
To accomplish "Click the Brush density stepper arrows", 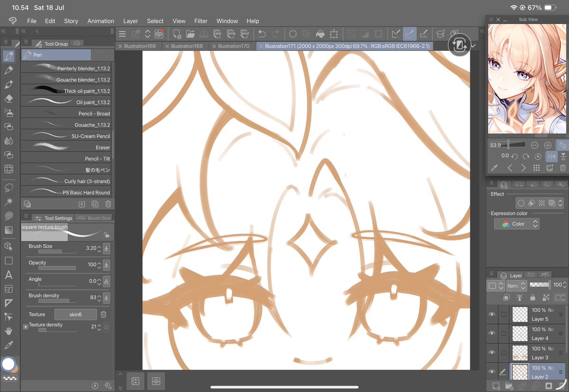I will pos(99,298).
